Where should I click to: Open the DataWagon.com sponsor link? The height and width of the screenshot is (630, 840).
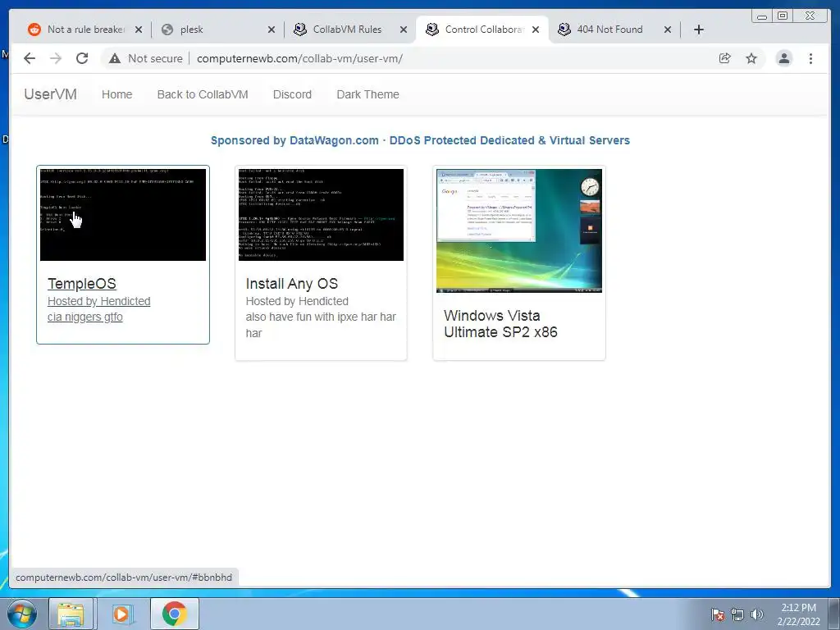(420, 140)
